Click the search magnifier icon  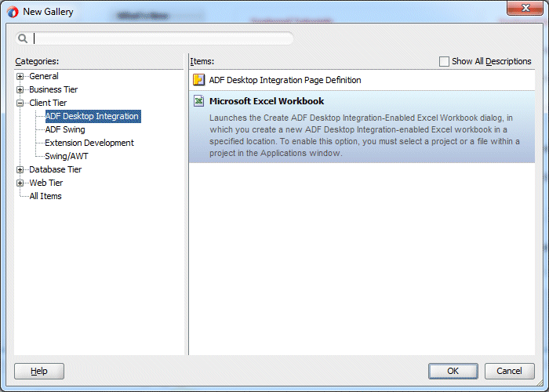23,38
